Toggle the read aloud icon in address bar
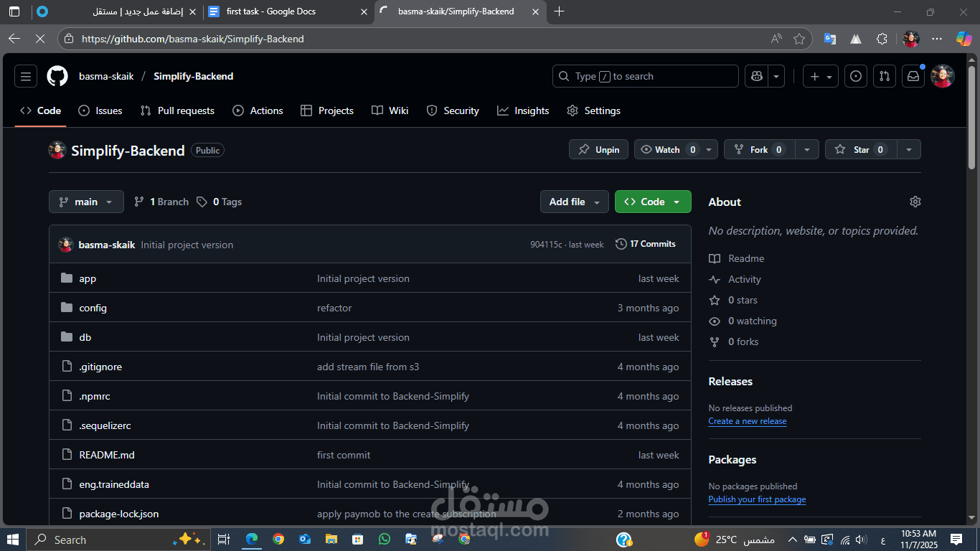Viewport: 980px width, 551px height. (776, 39)
